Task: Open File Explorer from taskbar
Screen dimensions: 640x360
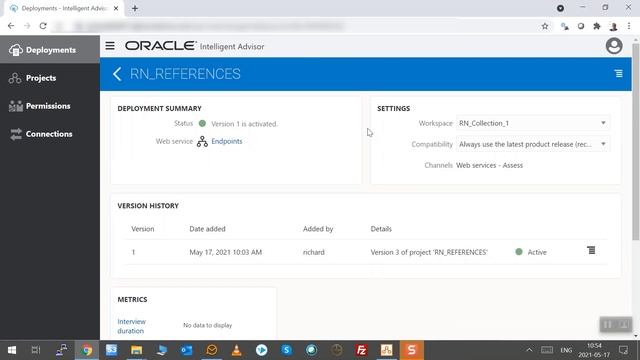Action: point(136,350)
